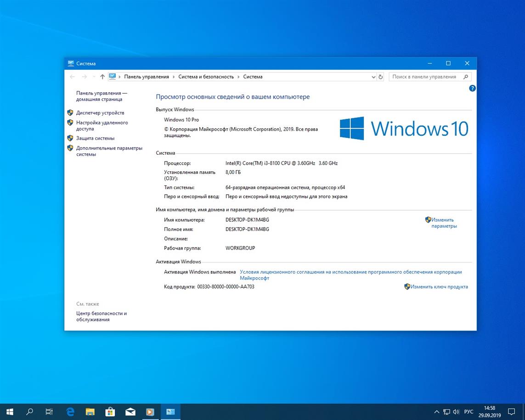Launch Microsoft Edge from the taskbar

point(70,412)
